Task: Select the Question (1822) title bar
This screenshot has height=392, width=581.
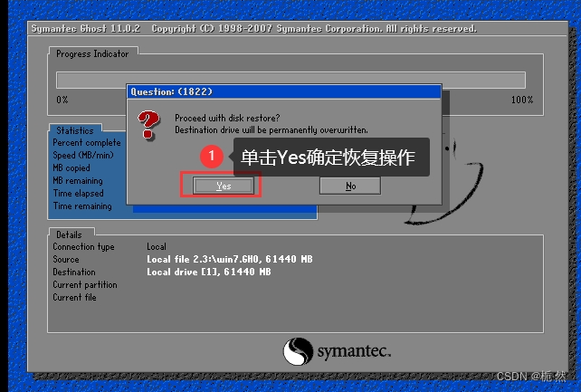Action: pyautogui.click(x=284, y=91)
